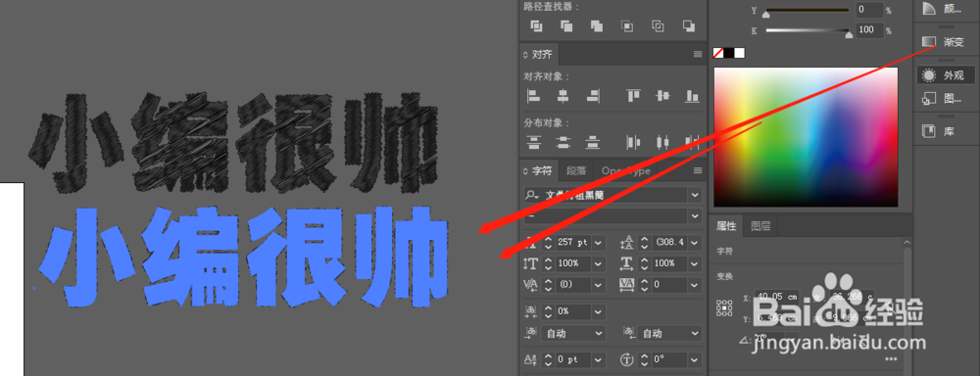Select the scribbled black 小编很帅 text
This screenshot has height=376, width=980.
click(x=234, y=142)
